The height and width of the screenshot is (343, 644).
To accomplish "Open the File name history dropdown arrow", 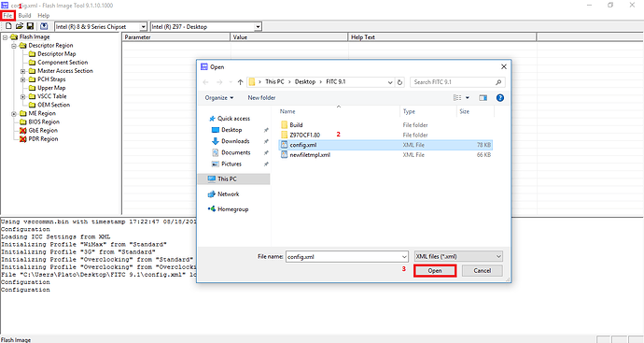I will tap(404, 257).
